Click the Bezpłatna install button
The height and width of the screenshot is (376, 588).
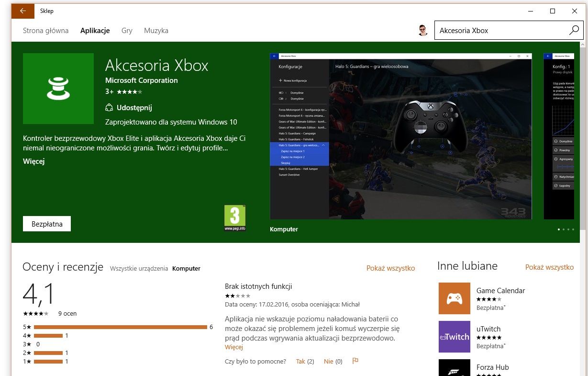pyautogui.click(x=47, y=224)
